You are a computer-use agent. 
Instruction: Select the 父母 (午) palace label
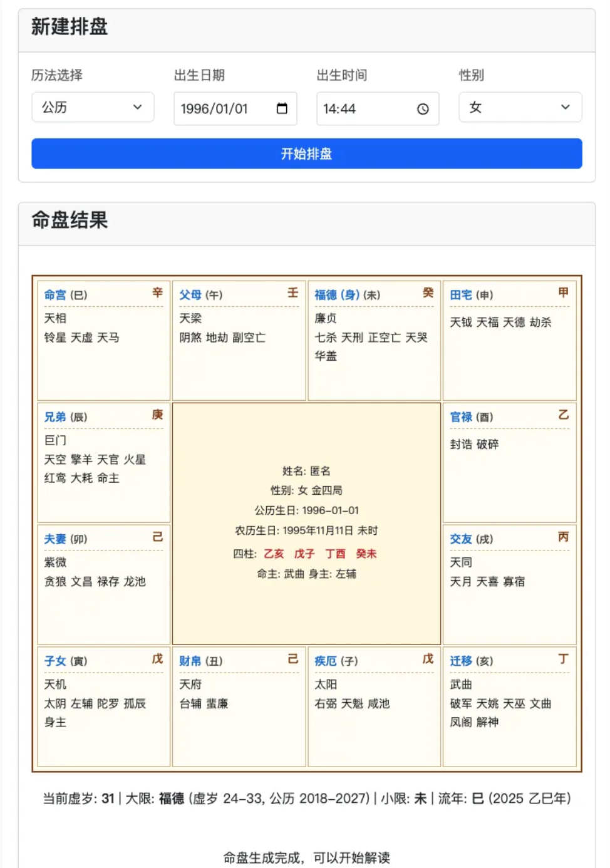click(x=201, y=294)
